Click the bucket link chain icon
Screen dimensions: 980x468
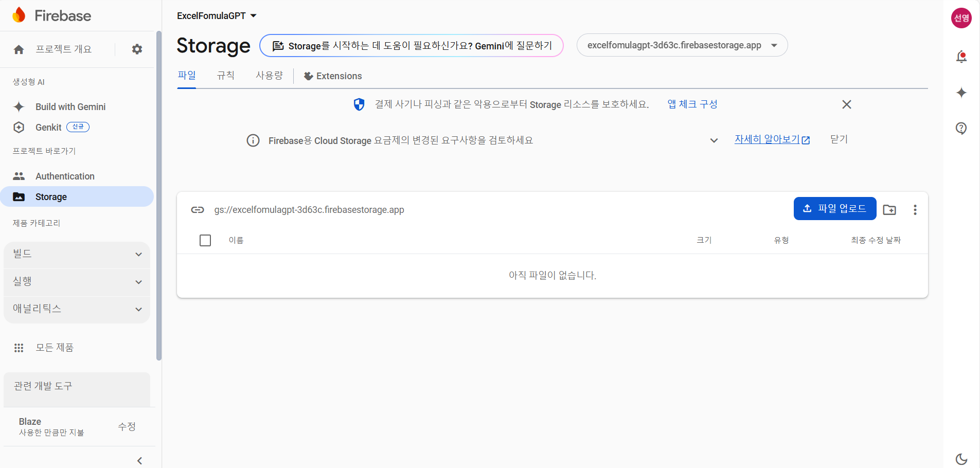pyautogui.click(x=198, y=210)
